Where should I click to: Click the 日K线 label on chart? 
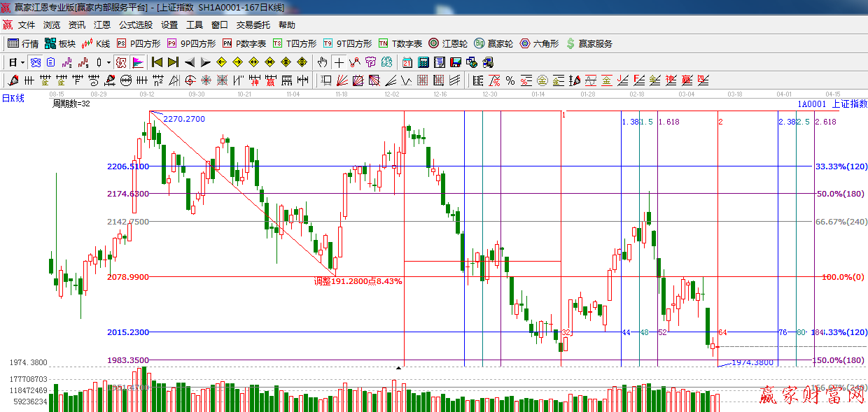click(x=13, y=99)
